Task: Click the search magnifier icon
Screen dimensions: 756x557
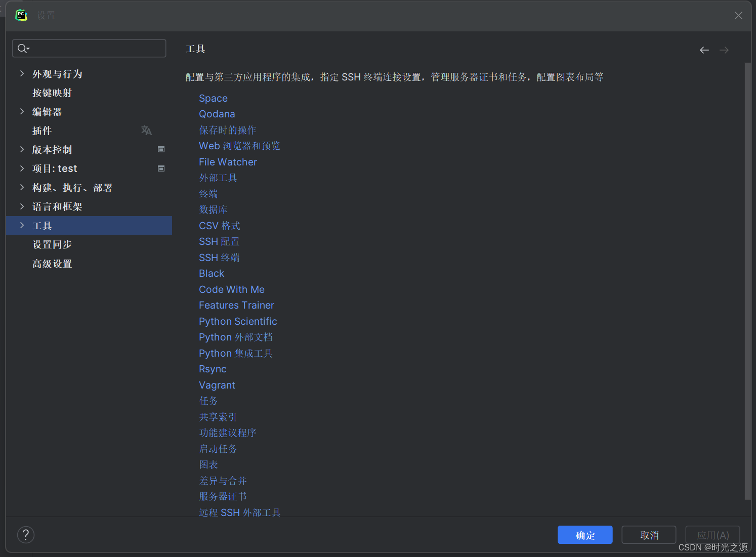Action: tap(23, 49)
